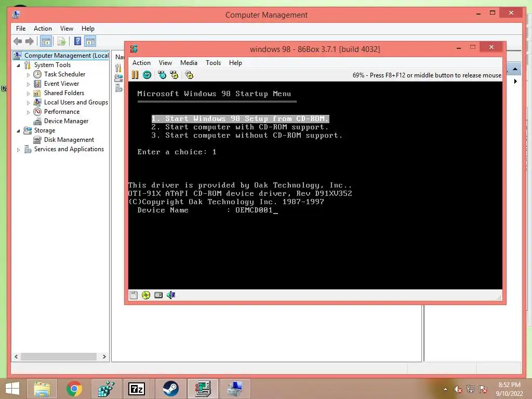The image size is (532, 399).
Task: Click tree pane horizontal scrollbar right arrow
Action: [104, 356]
